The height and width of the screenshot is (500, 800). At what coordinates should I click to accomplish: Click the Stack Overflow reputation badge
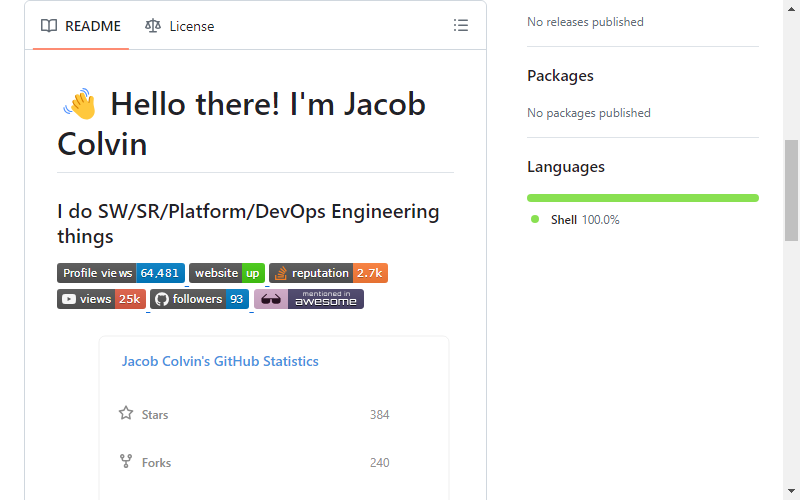[329, 273]
